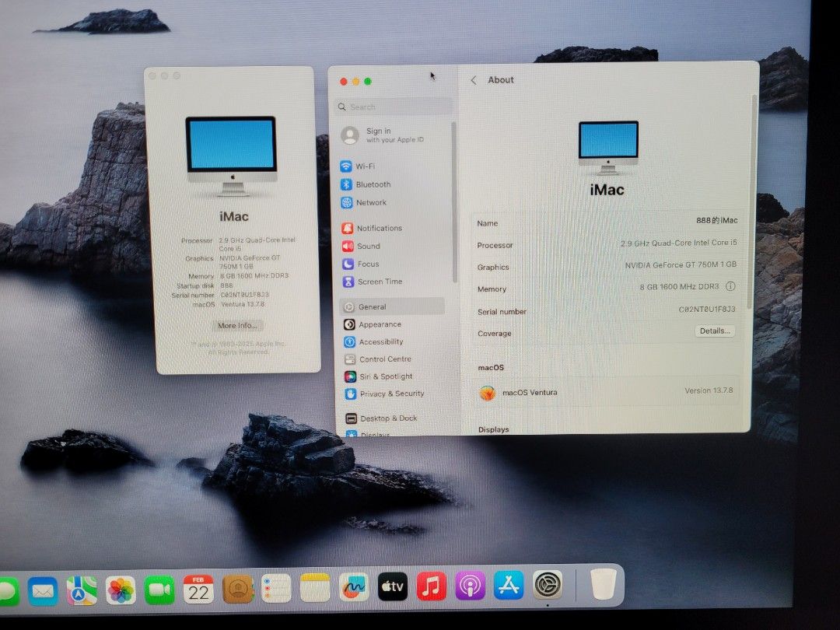Image resolution: width=840 pixels, height=630 pixels.
Task: Click More Info… in About This Mac window
Action: 236,325
